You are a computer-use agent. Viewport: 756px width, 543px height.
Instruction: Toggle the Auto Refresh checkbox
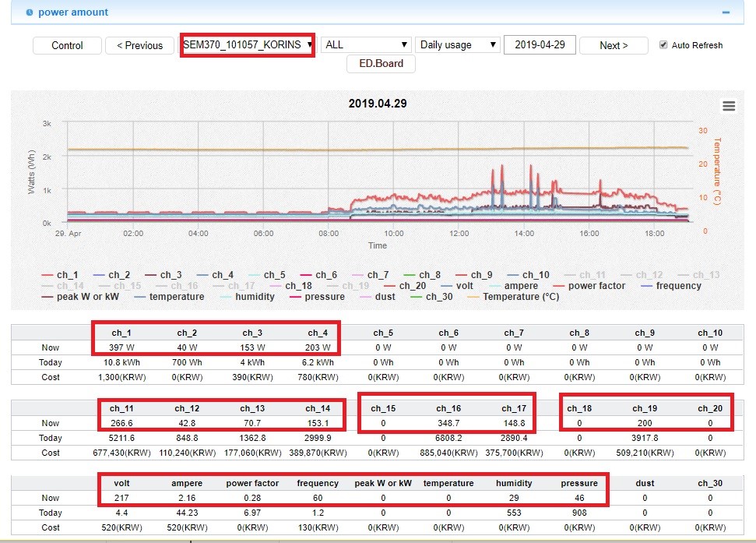pyautogui.click(x=663, y=45)
